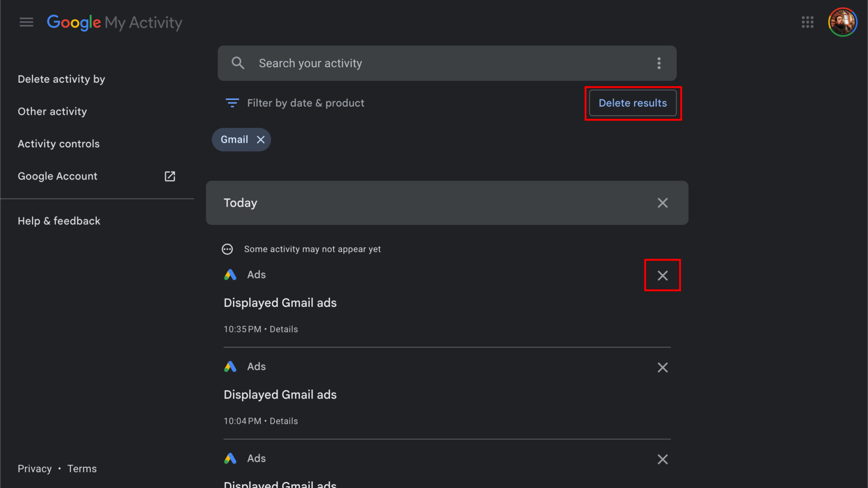Expand Filter by date & product

306,103
